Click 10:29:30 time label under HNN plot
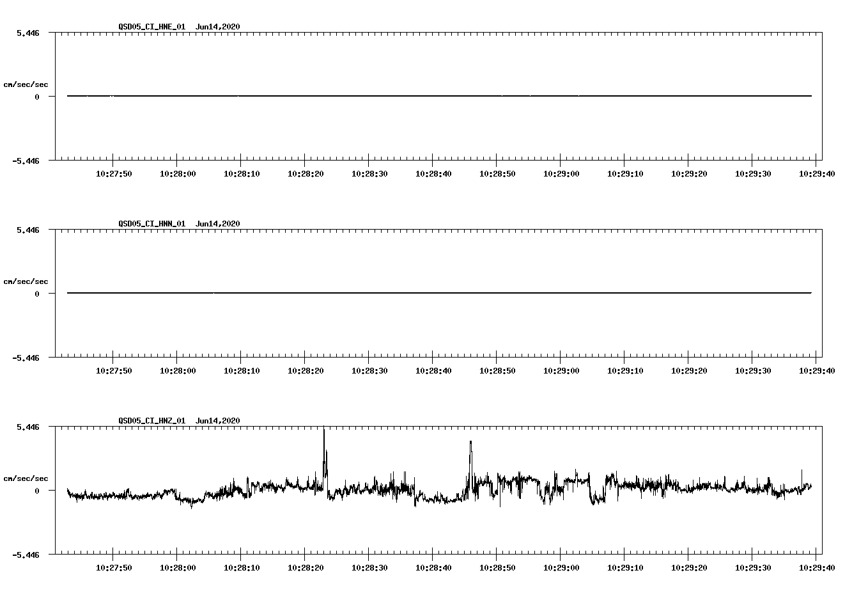Viewport: 868px width, 591px height. 753,370
